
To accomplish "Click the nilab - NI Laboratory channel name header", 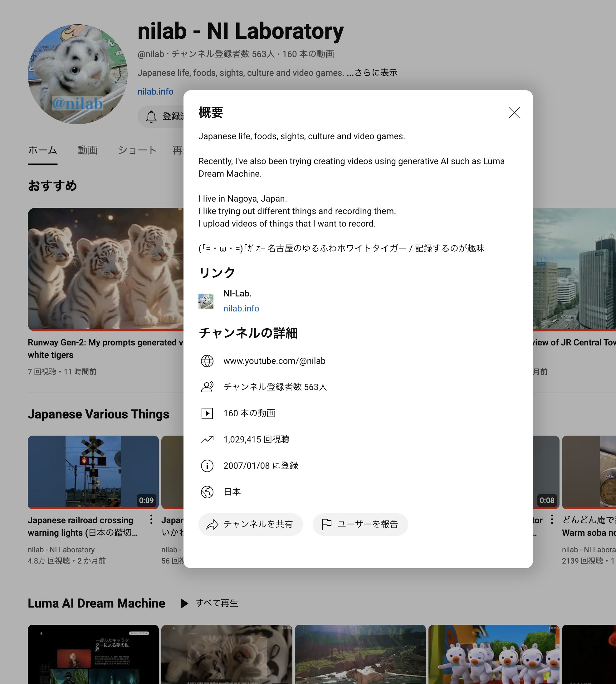I will click(x=241, y=31).
